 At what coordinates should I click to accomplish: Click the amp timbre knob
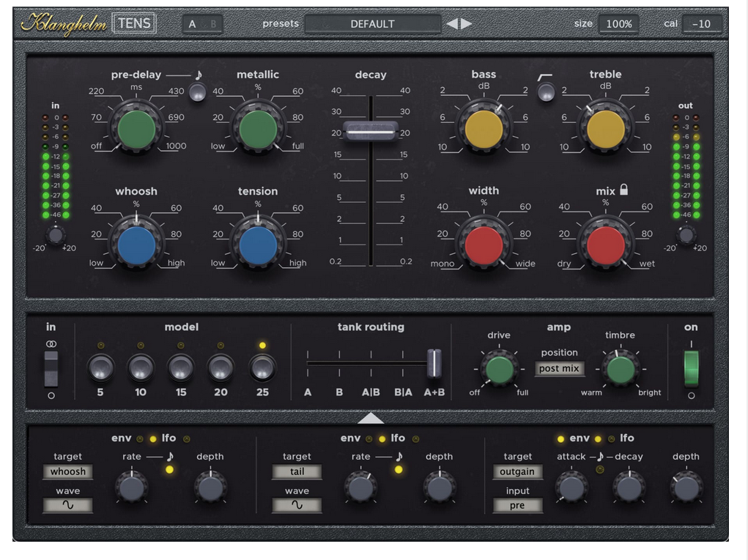(620, 369)
